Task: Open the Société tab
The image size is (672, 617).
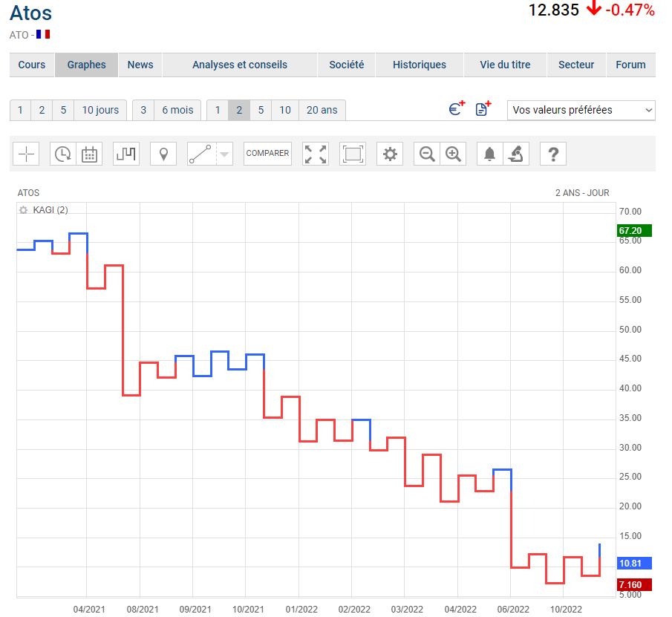Action: coord(346,65)
